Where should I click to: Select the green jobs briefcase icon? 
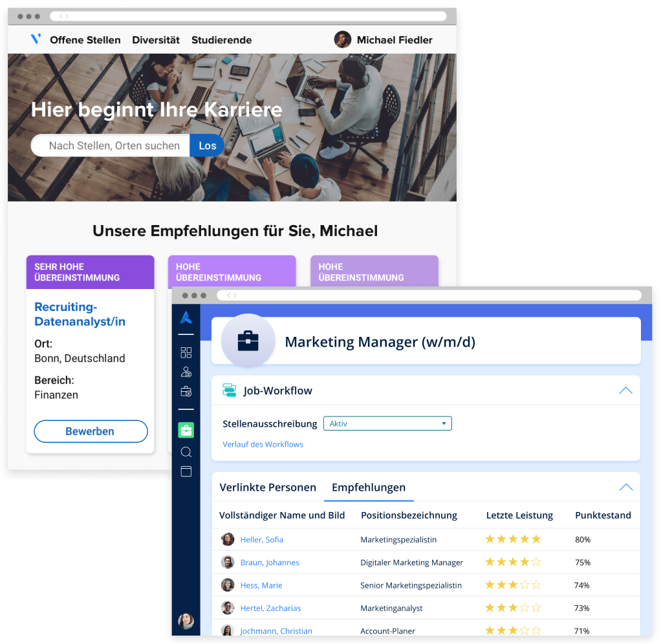pyautogui.click(x=186, y=431)
